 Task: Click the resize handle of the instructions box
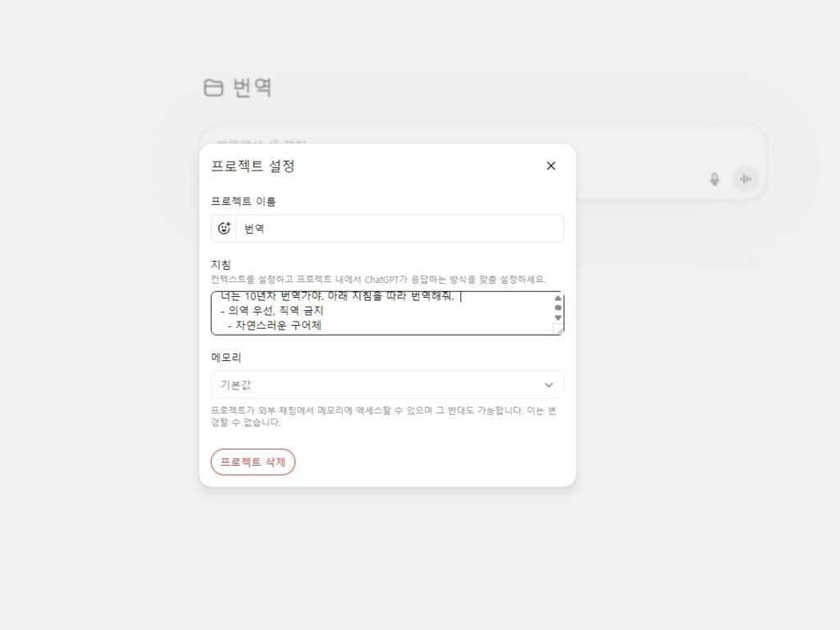(559, 331)
